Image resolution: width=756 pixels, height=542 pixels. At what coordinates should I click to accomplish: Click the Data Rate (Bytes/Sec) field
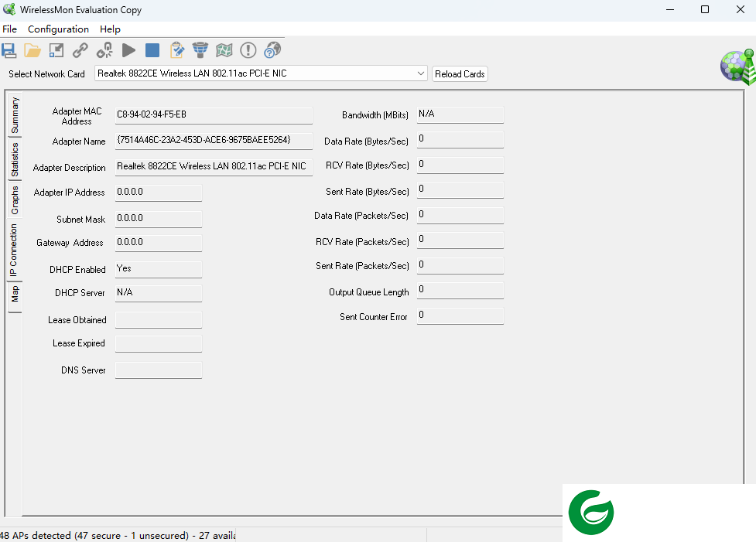pos(460,140)
